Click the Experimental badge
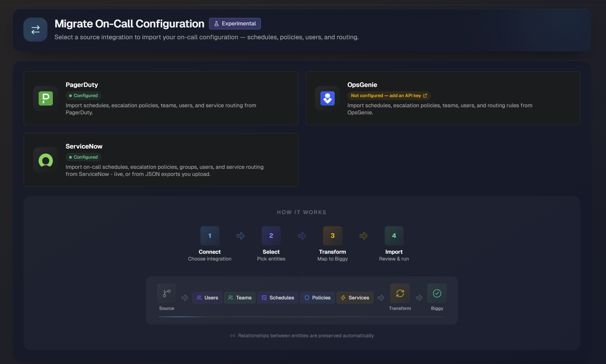Screen dimensions: 606x364 tap(235, 24)
